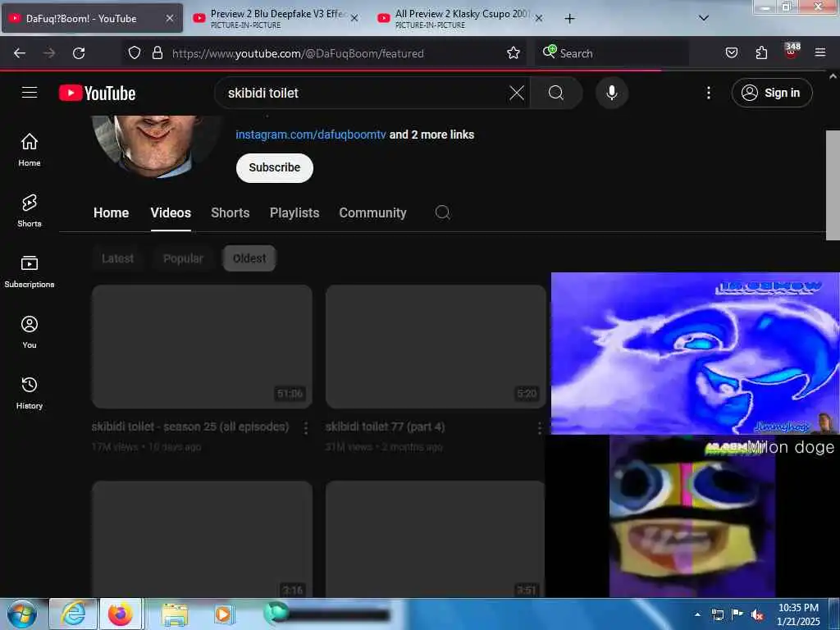The width and height of the screenshot is (840, 630).
Task: Open skibidi toilet 77 (part 4) title
Action: pos(385,427)
